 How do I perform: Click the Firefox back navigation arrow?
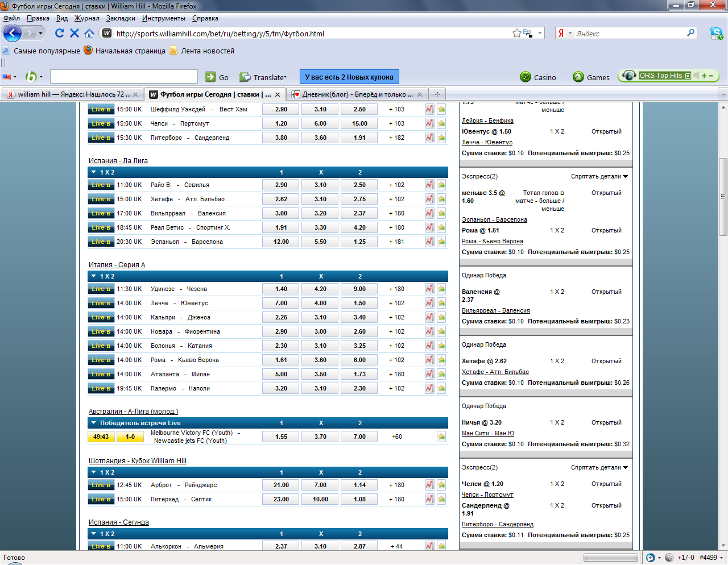point(12,33)
